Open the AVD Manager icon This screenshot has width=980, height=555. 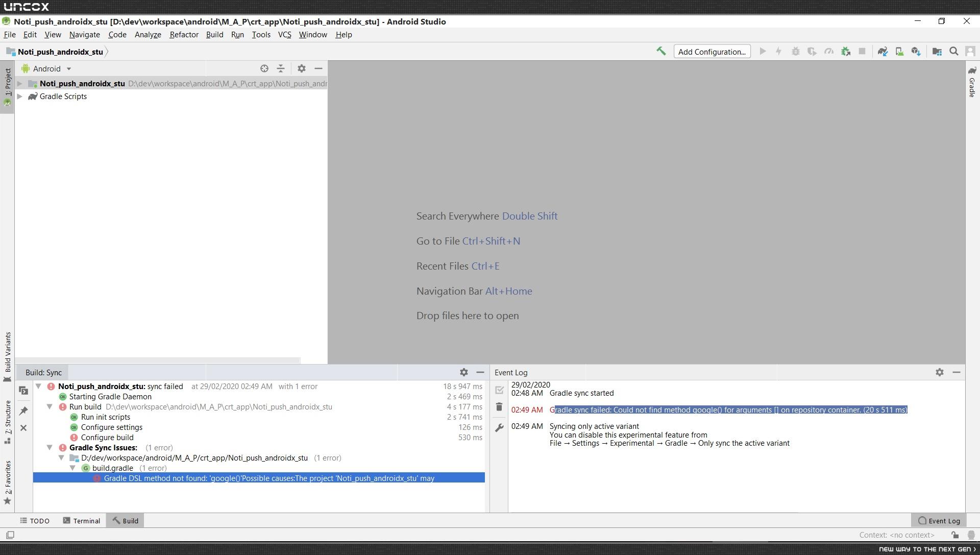click(x=899, y=52)
